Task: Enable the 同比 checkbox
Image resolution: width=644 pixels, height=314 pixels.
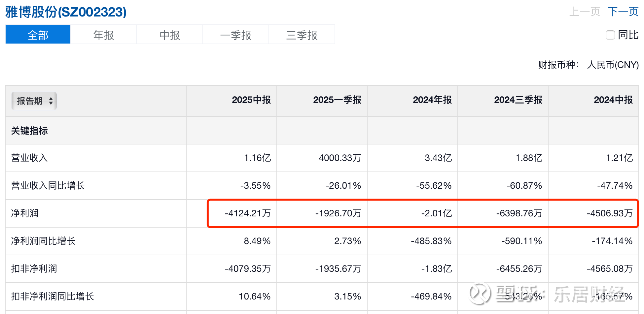Action: [610, 35]
